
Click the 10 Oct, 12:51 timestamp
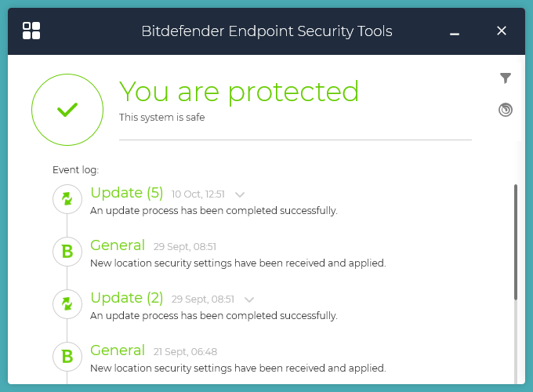pos(198,194)
